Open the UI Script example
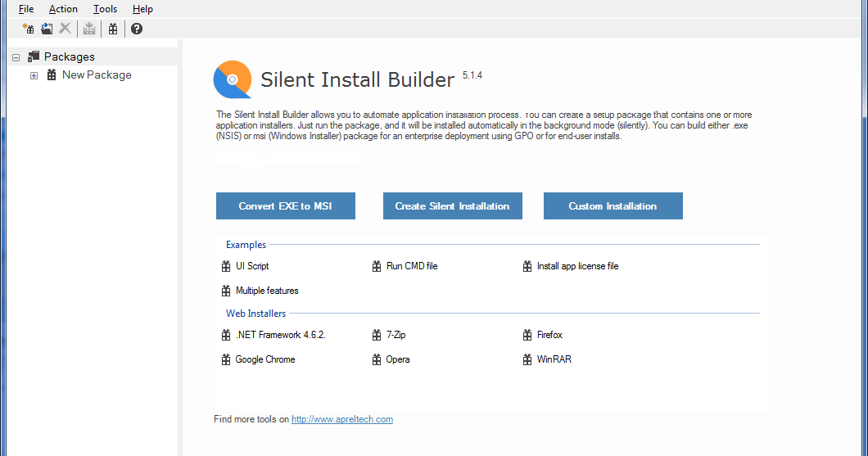Image resolution: width=868 pixels, height=456 pixels. click(x=252, y=266)
